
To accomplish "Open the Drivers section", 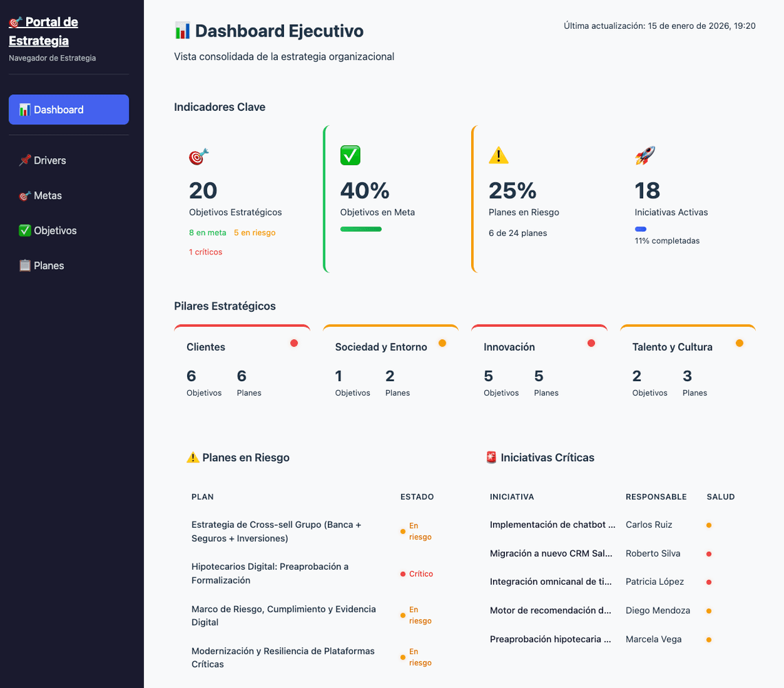I will (x=69, y=160).
